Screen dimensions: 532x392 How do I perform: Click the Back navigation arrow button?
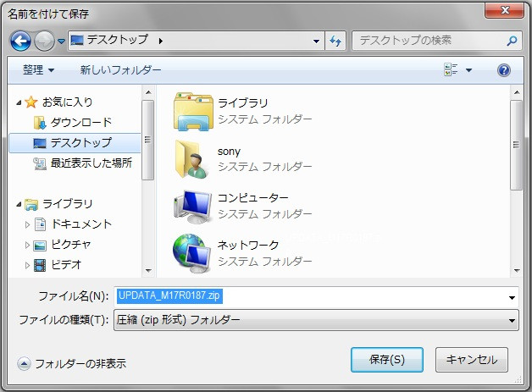pyautogui.click(x=20, y=40)
